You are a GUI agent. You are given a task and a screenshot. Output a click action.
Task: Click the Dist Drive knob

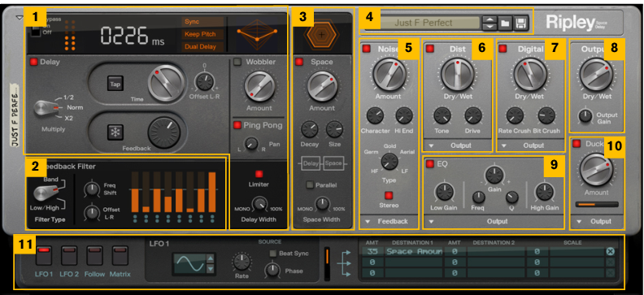[x=473, y=116]
